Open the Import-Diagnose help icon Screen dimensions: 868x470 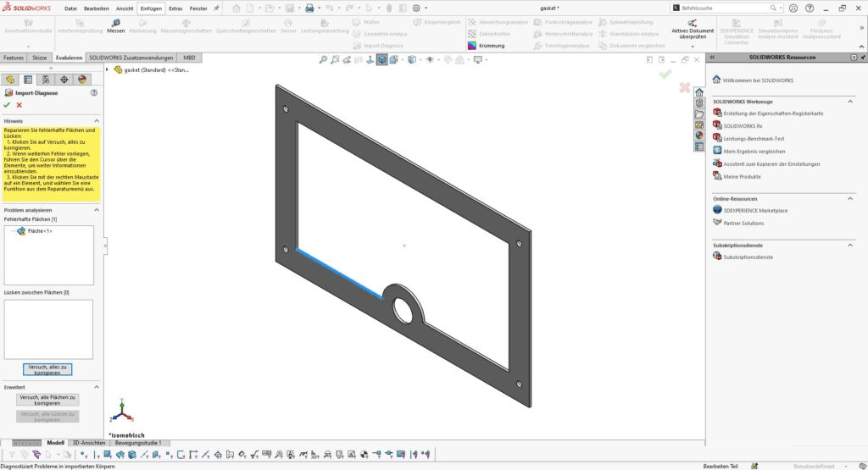click(94, 92)
